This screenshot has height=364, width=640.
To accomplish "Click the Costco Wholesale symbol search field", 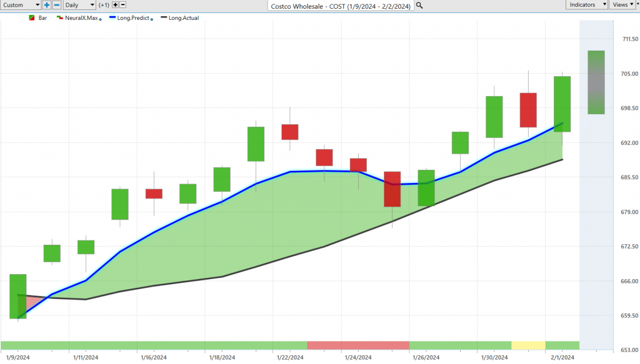I will (x=341, y=6).
